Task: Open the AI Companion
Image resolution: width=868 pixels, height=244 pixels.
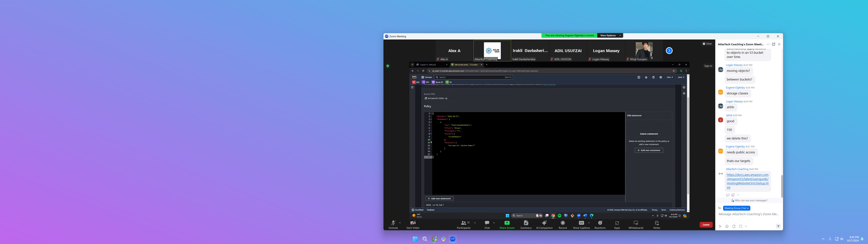Action: pyautogui.click(x=544, y=223)
